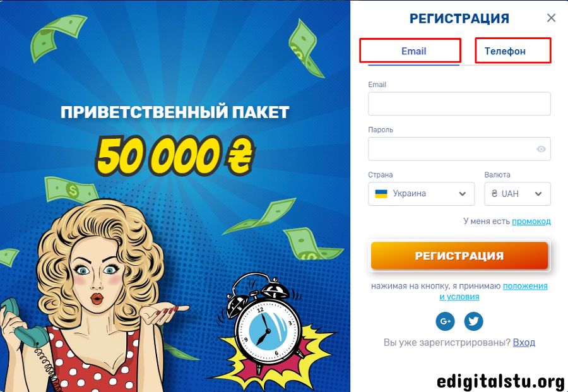Image resolution: width=568 pixels, height=392 pixels.
Task: Click the Google Plus sign-in icon
Action: 445,321
